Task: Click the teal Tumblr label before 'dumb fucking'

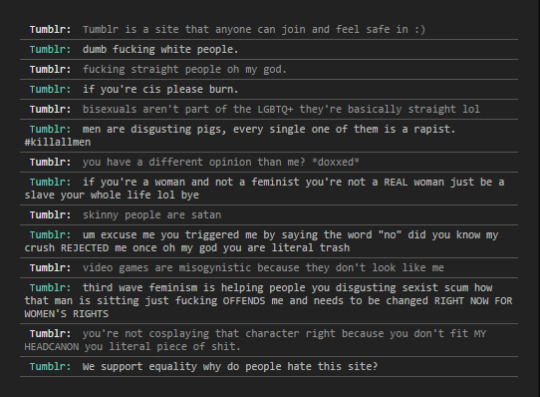Action: [50, 50]
